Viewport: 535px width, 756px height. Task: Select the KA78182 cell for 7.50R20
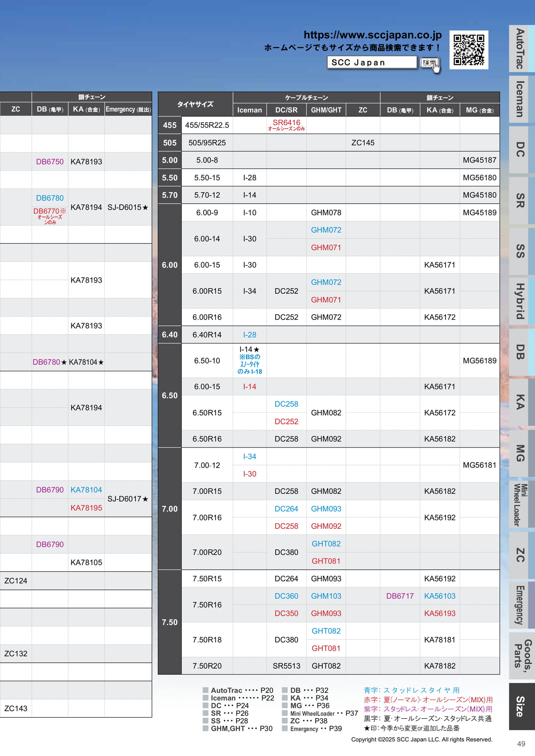point(440,666)
